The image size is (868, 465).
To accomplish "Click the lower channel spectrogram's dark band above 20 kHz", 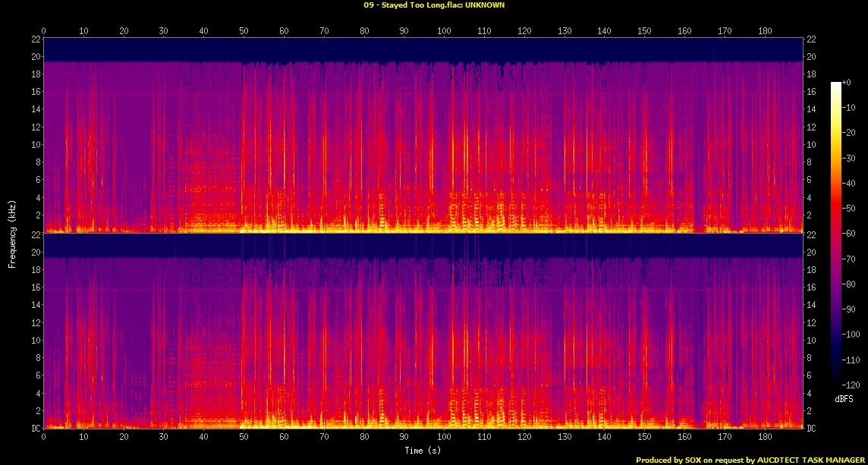I will [x=423, y=246].
